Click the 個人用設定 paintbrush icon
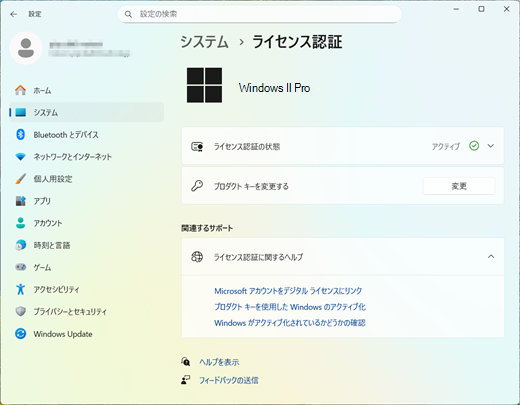 pos(21,179)
